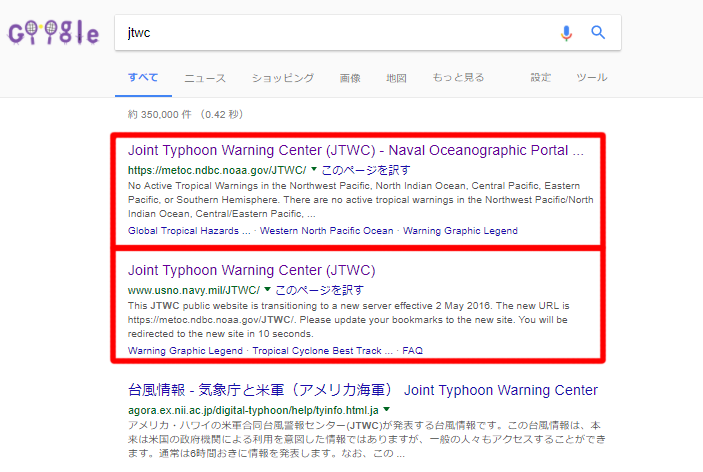
Task: Translate the metoc.ndbc.noaa.gov result page
Action: click(366, 170)
